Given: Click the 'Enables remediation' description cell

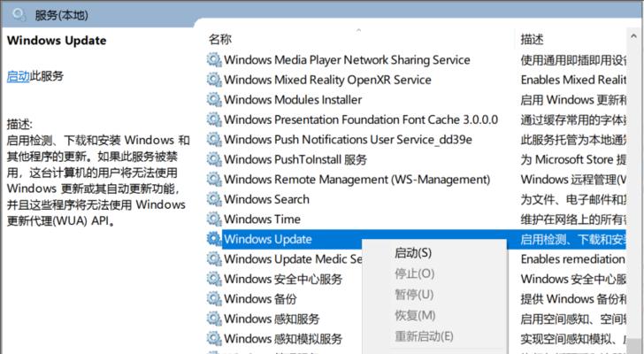Looking at the screenshot, I should (x=573, y=259).
